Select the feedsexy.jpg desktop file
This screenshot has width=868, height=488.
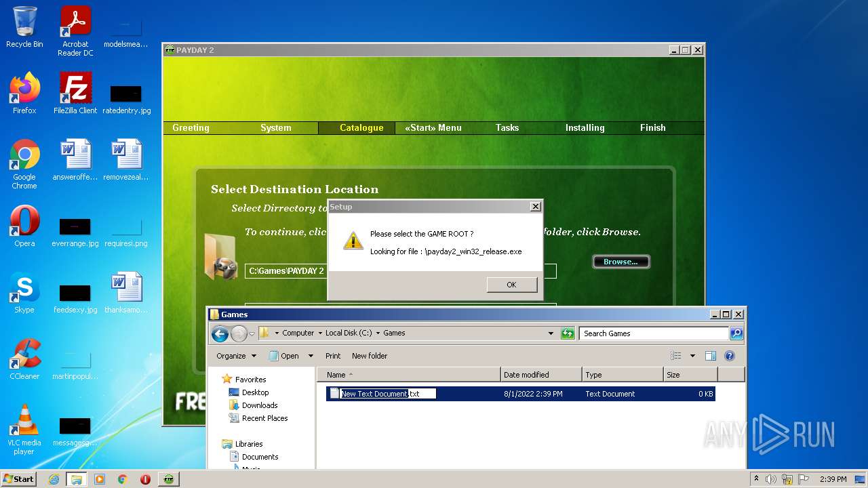tap(75, 297)
